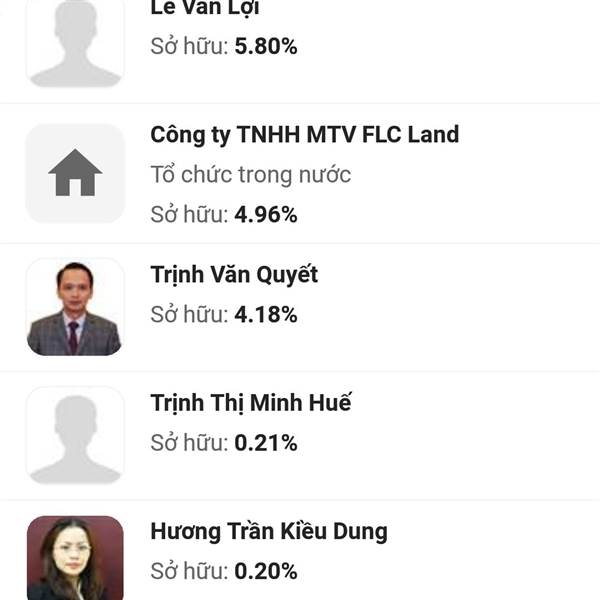
Task: Open Hương Trần Kiều Dung's profile photo
Action: (75, 558)
